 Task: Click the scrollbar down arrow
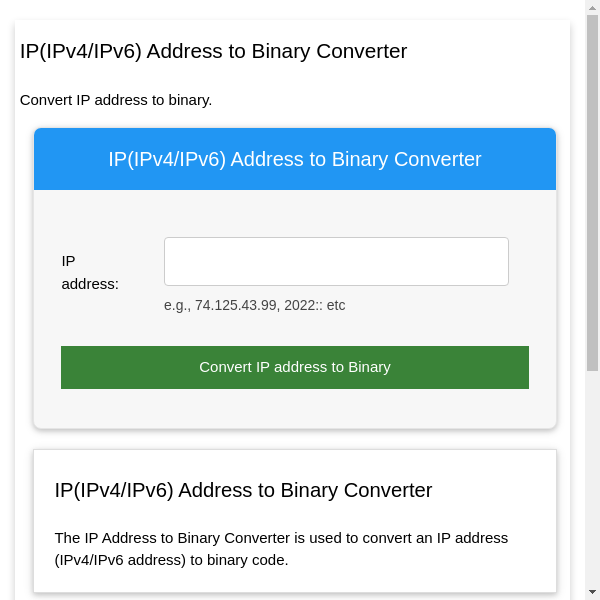[x=592, y=592]
